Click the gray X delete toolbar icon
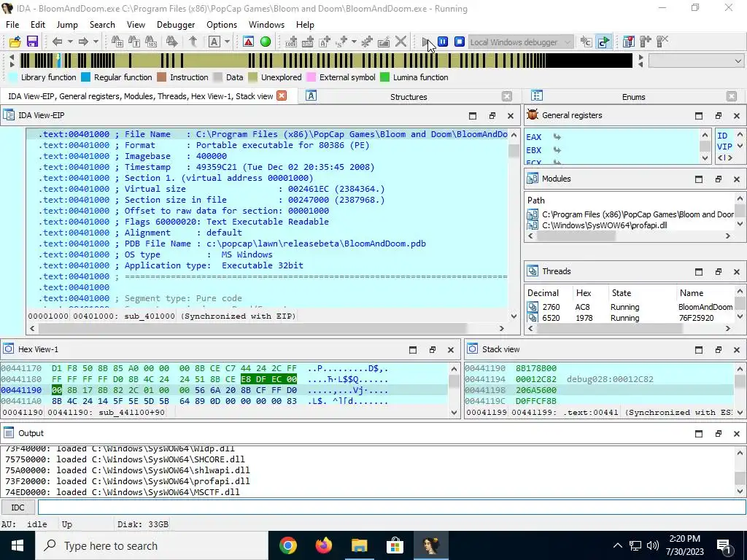The image size is (747, 560). [400, 42]
